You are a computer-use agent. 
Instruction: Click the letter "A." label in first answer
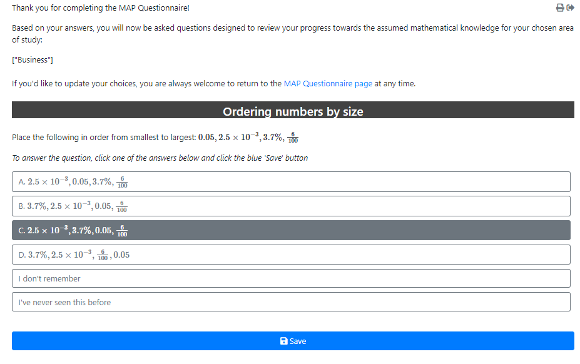point(22,182)
